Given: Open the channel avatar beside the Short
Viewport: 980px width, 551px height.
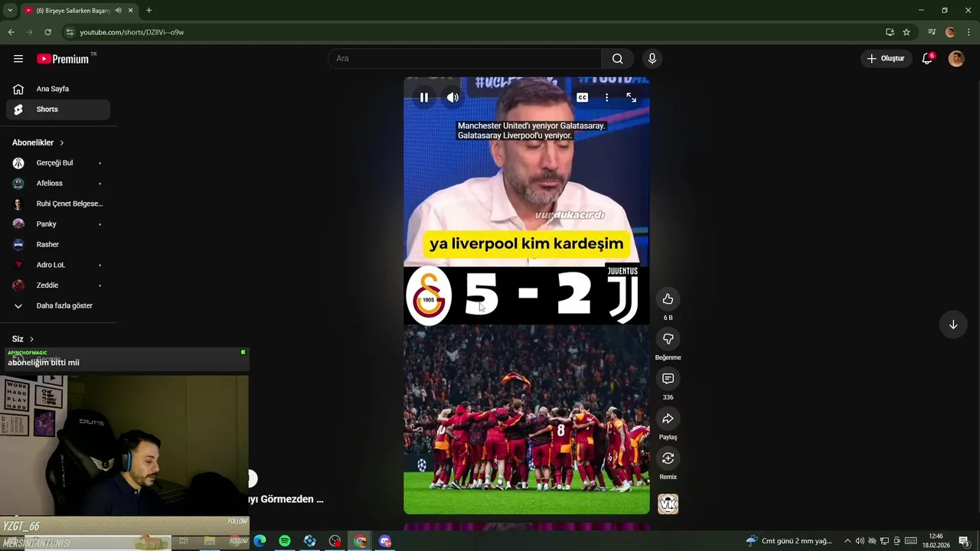Looking at the screenshot, I should pyautogui.click(x=668, y=504).
